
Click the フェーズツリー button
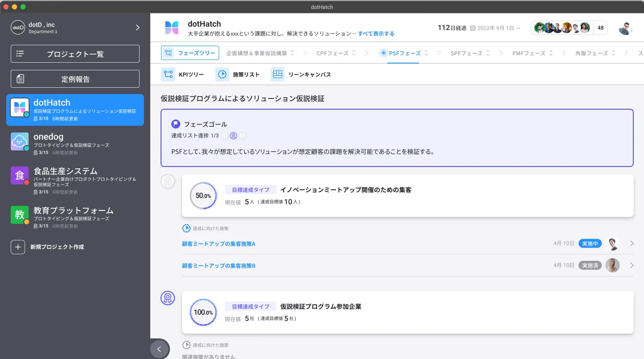(190, 53)
